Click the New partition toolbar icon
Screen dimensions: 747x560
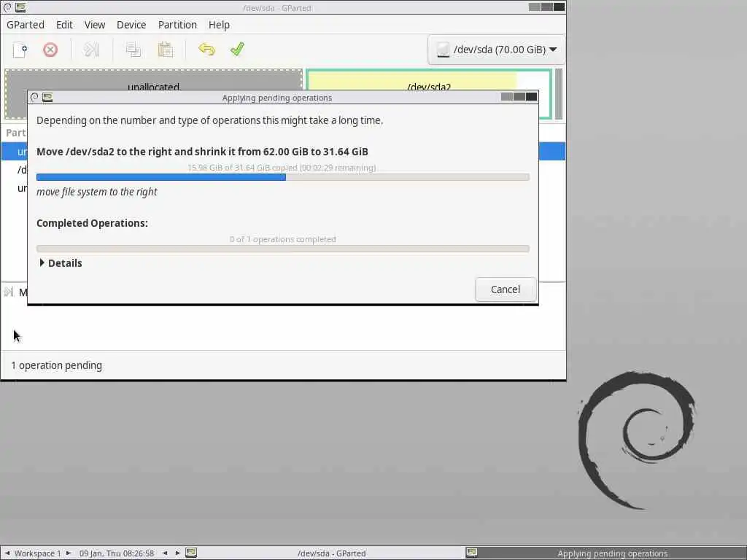20,50
